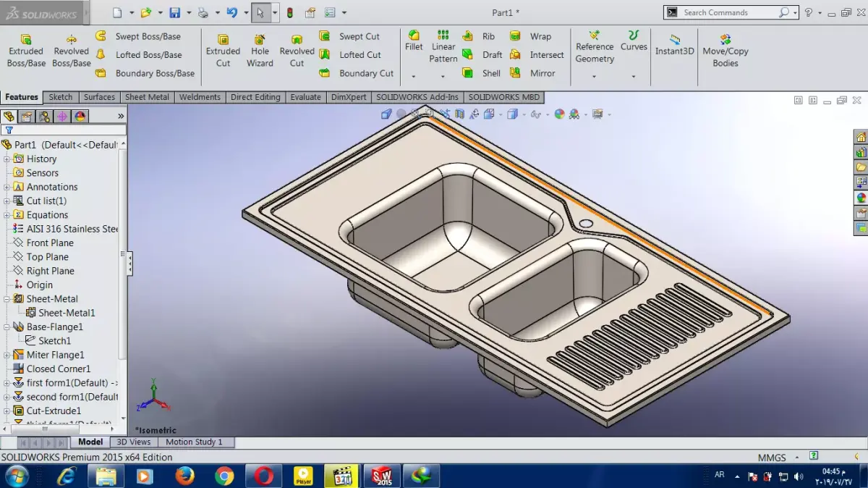The height and width of the screenshot is (488, 868).
Task: Open the DimXpertManager panel tab
Action: (x=62, y=116)
